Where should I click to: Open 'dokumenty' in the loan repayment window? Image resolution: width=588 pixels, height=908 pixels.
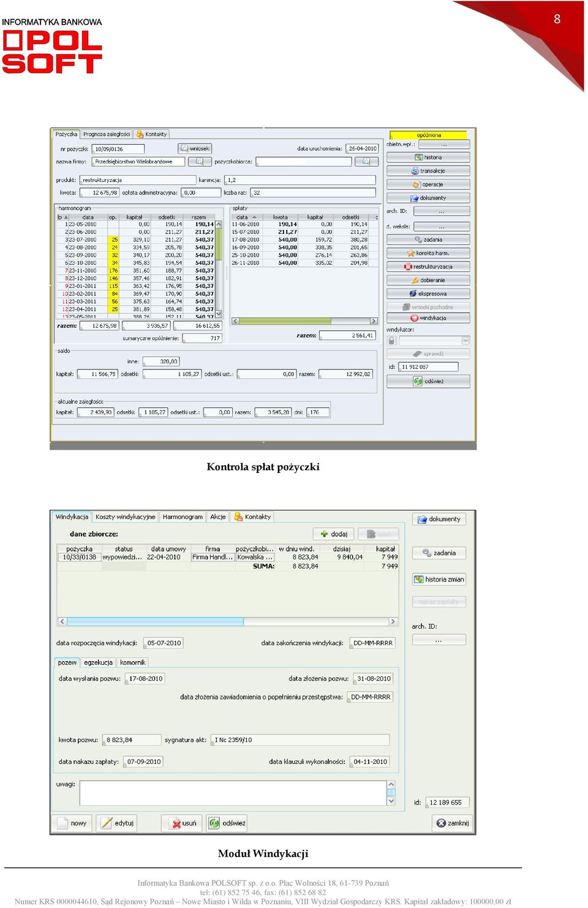pyautogui.click(x=428, y=198)
